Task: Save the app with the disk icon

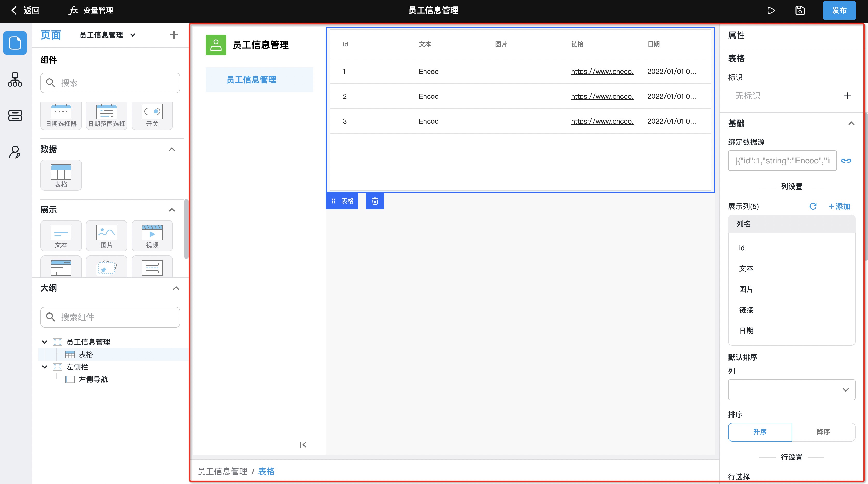Action: 800,10
